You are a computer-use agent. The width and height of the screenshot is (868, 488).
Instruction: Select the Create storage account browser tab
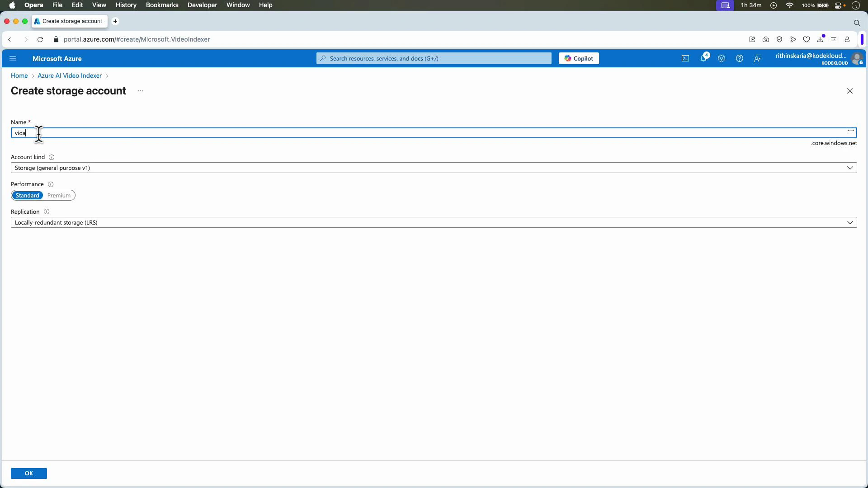click(69, 21)
